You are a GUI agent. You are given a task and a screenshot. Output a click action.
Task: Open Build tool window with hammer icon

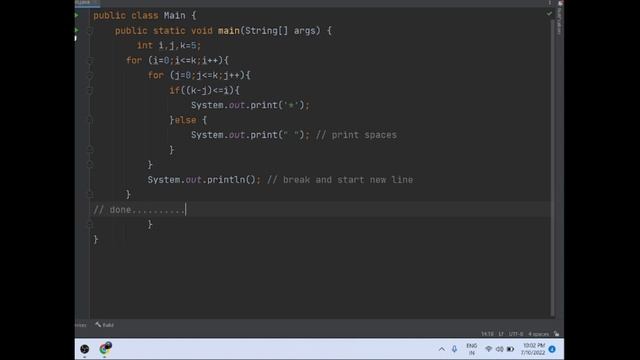[x=104, y=325]
